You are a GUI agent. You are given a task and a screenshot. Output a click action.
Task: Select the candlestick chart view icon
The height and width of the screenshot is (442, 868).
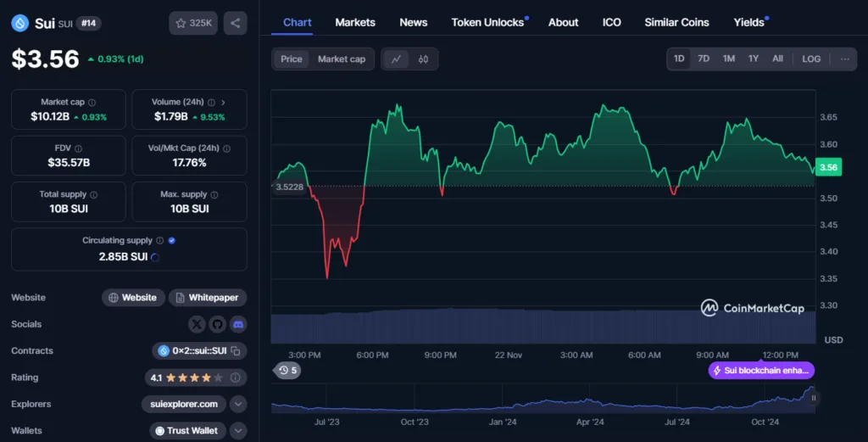pos(423,59)
